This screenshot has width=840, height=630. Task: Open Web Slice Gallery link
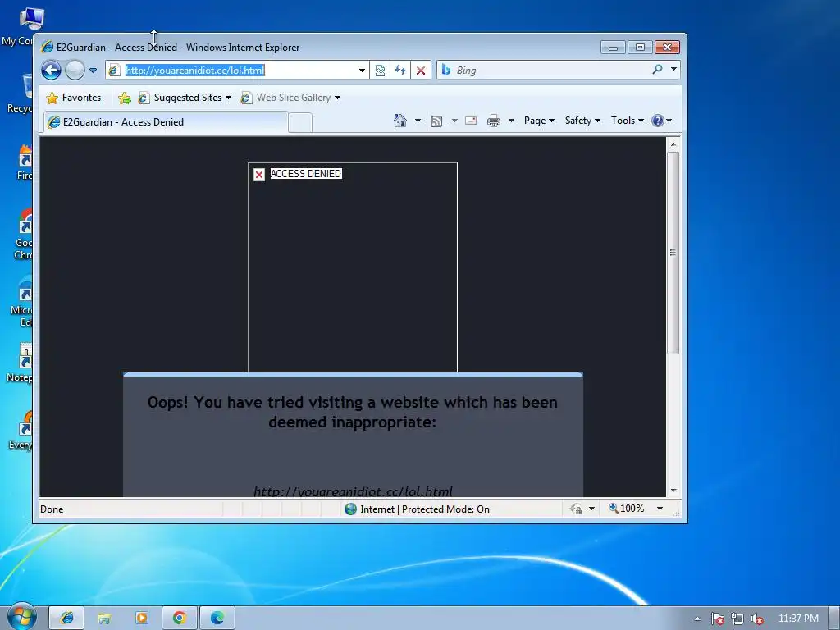click(x=286, y=98)
